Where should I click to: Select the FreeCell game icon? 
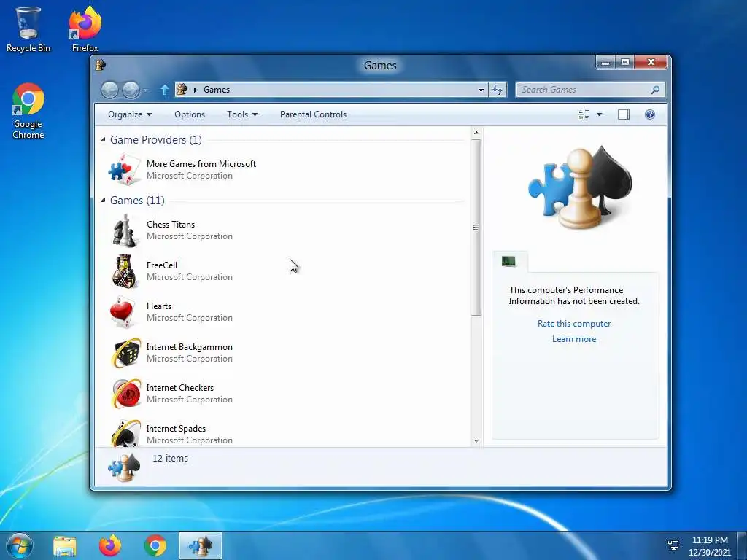pyautogui.click(x=124, y=271)
